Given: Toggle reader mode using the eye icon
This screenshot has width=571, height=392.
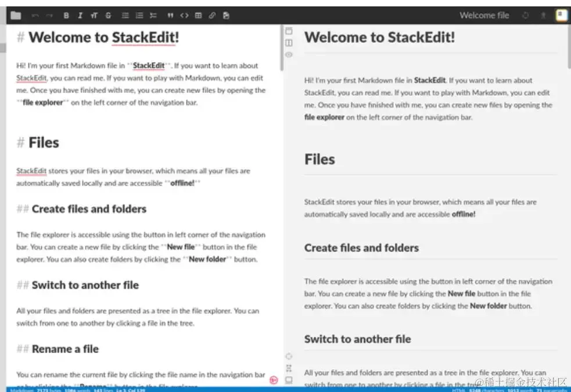Looking at the screenshot, I should [x=289, y=55].
